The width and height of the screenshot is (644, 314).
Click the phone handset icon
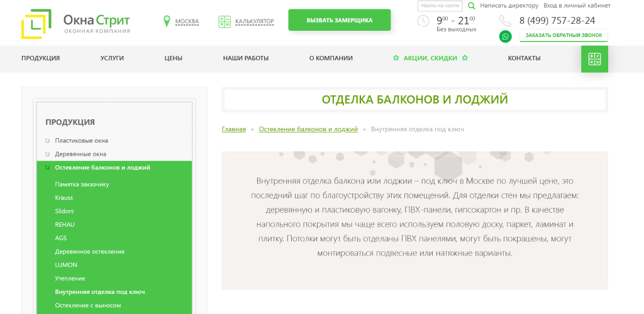pos(505,21)
